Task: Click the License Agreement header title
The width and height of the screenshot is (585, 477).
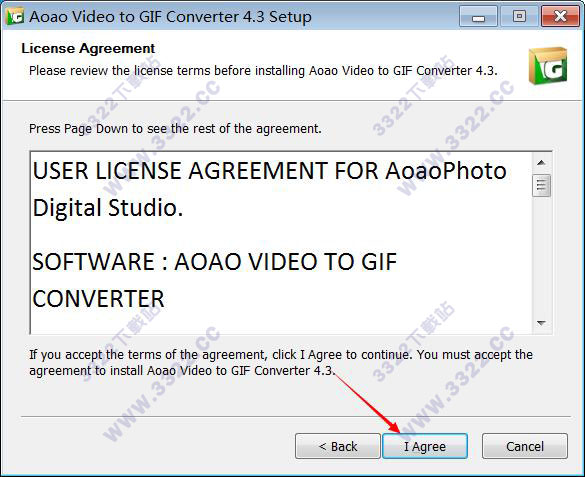Action: (x=88, y=48)
